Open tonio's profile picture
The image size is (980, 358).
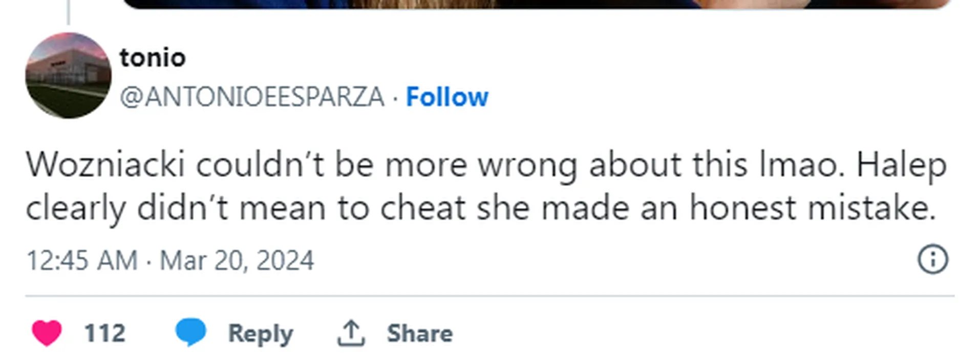pos(68,76)
